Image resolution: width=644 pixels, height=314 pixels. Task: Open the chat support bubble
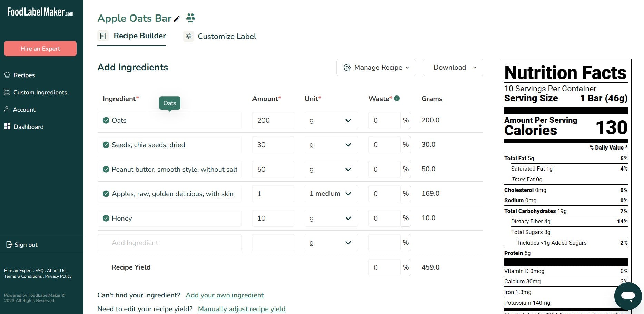click(x=628, y=296)
